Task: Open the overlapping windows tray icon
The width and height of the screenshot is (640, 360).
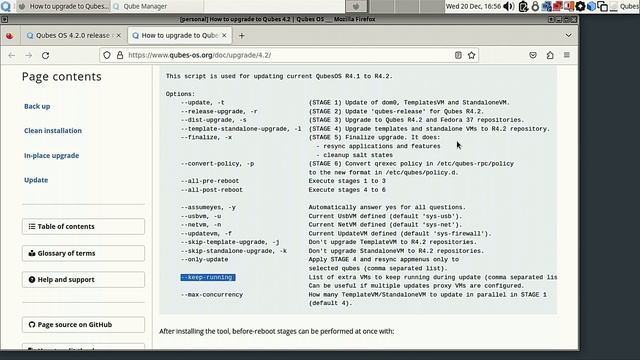Action: tap(602, 6)
